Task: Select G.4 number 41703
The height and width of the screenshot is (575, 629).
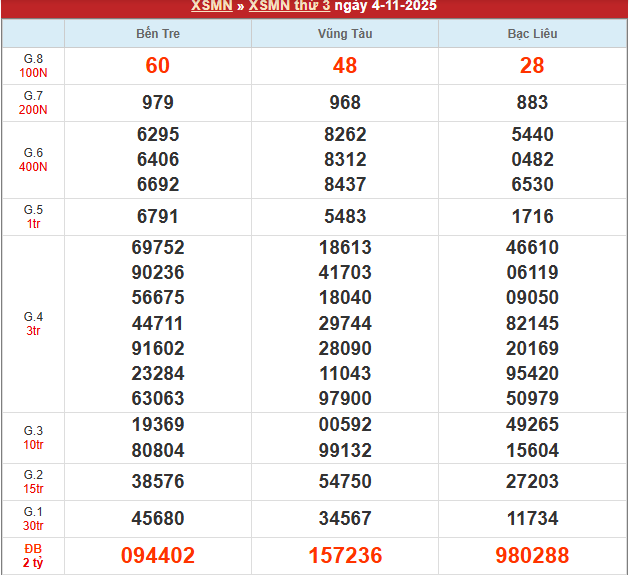Action: tap(345, 272)
